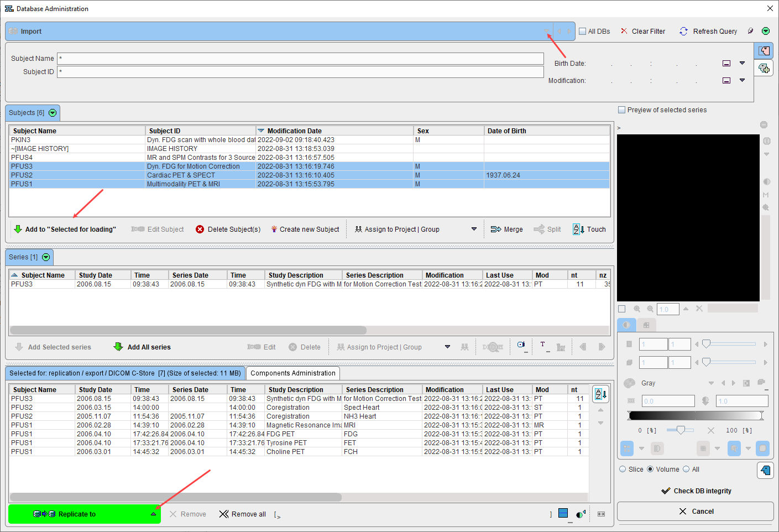Image resolution: width=779 pixels, height=532 pixels.
Task: Click the icon at the end of bottom bar
Action: pos(602,514)
